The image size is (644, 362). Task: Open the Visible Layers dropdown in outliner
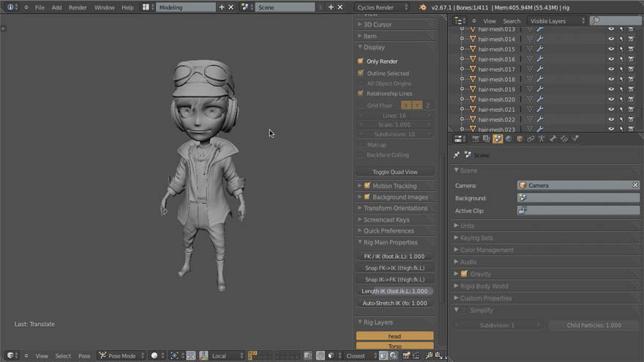point(556,20)
